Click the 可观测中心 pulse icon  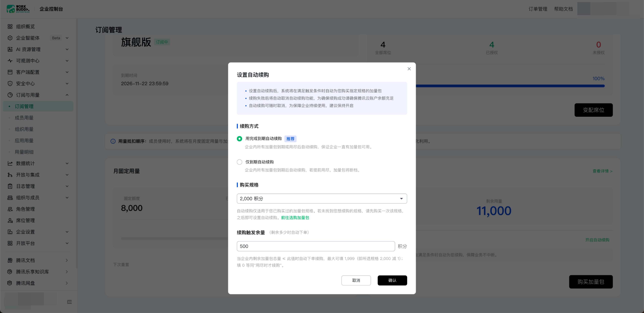10,61
